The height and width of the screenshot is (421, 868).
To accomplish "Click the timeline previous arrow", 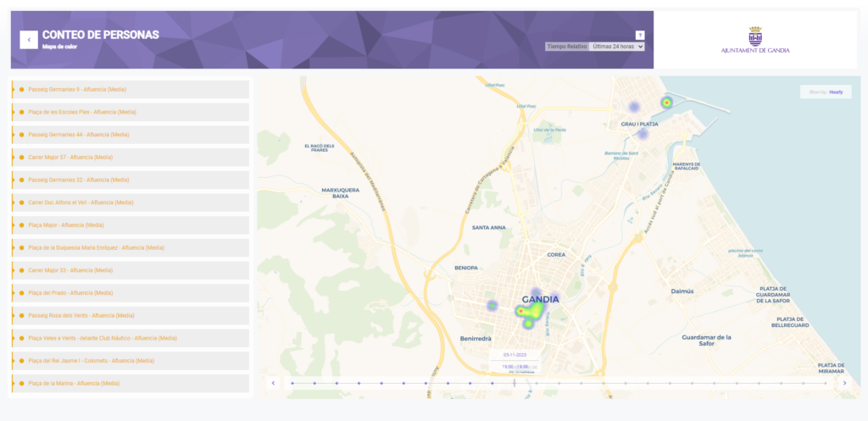I will (x=273, y=383).
